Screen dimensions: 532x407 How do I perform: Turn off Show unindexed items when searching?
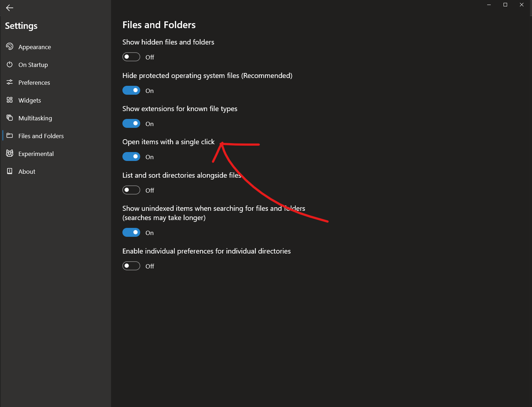coord(131,232)
